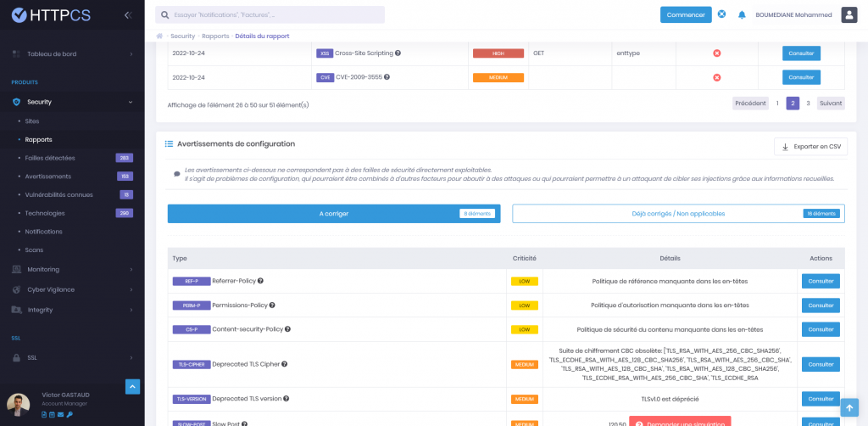868x426 pixels.
Task: Click the notification bell icon
Action: point(742,14)
